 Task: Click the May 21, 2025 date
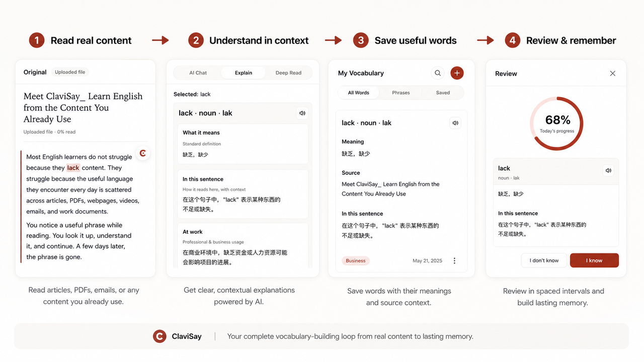tap(427, 260)
